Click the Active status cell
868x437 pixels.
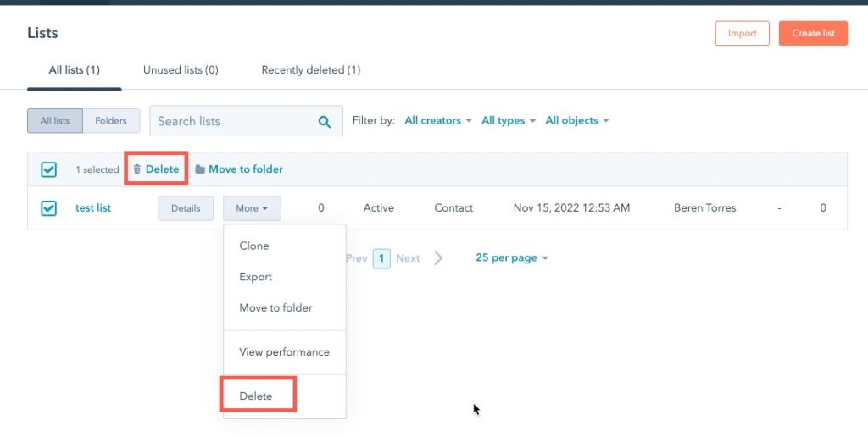(379, 208)
